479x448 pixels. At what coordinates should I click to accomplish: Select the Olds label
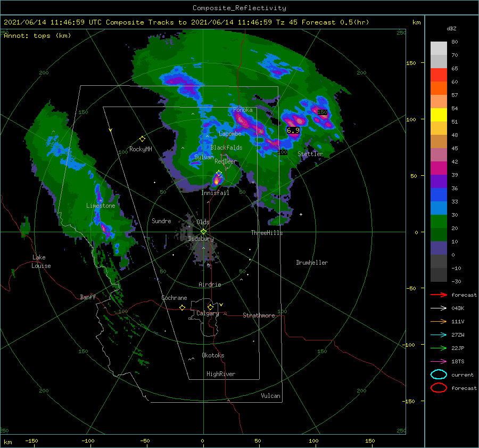point(203,222)
